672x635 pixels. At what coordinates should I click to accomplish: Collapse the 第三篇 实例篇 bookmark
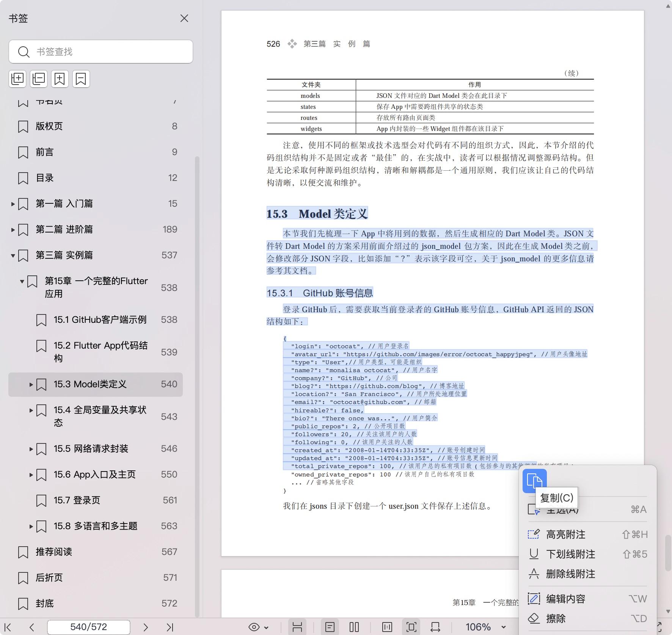click(x=13, y=255)
